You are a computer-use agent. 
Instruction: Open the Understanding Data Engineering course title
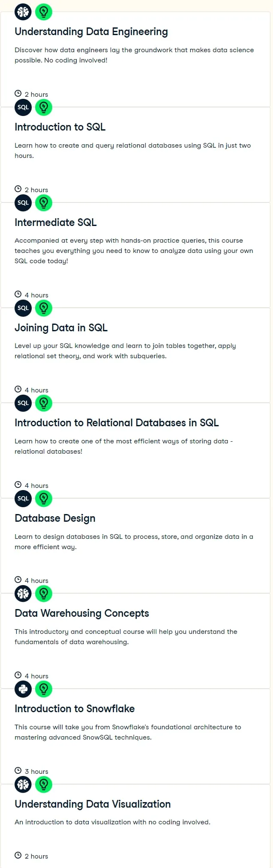(x=91, y=32)
